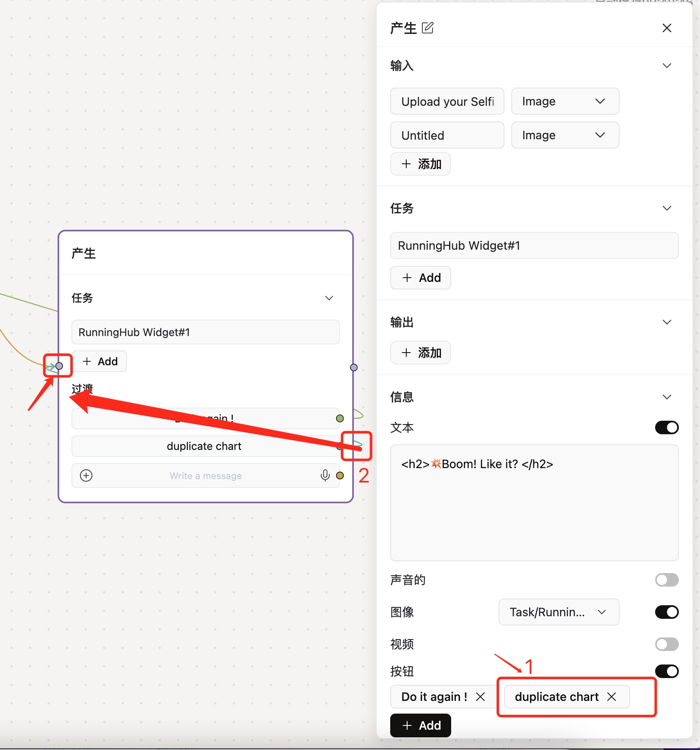Remove the 'duplicate chart' button tag
This screenshot has width=700, height=750.
[x=612, y=697]
